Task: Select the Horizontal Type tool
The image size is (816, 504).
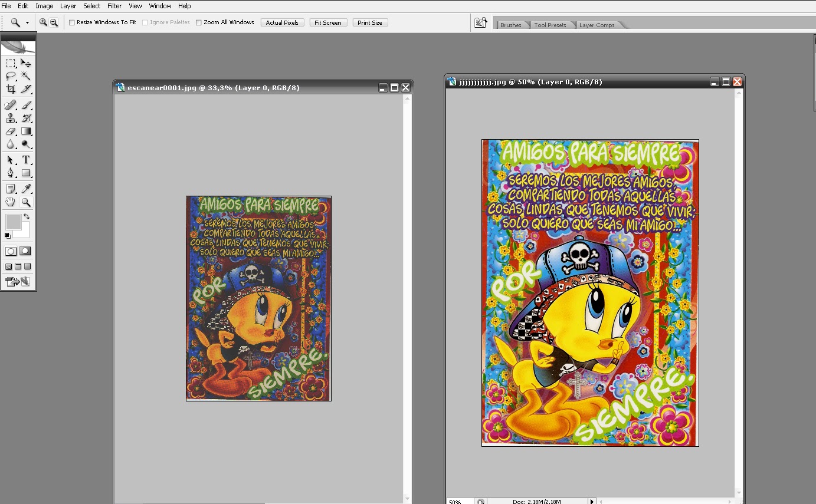Action: [26, 160]
